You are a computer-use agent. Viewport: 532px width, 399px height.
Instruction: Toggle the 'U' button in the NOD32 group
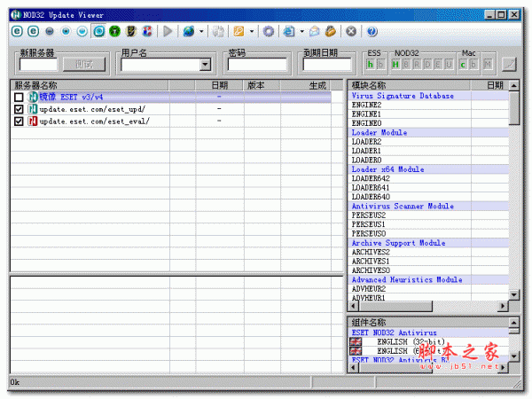449,64
